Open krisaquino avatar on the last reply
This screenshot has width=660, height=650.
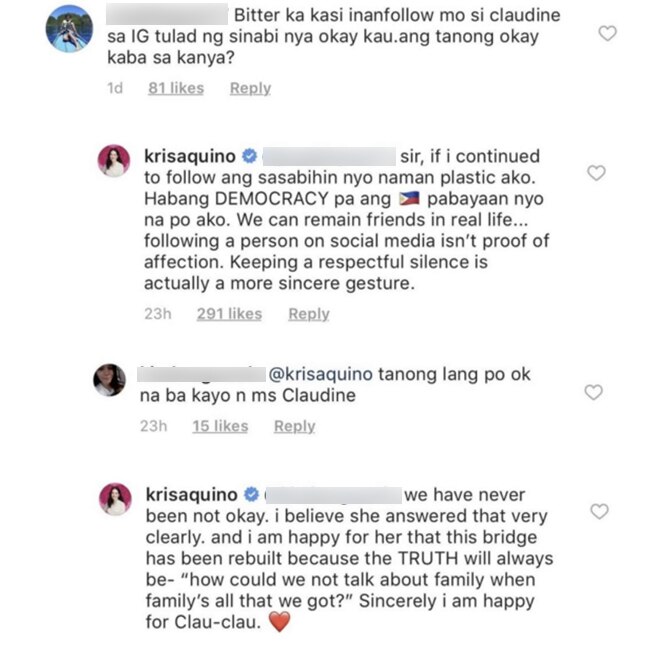point(115,499)
